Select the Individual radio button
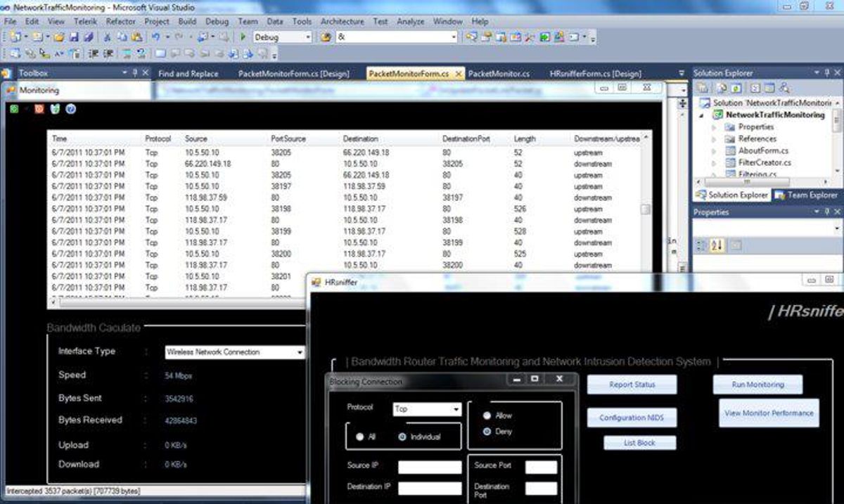 point(402,437)
